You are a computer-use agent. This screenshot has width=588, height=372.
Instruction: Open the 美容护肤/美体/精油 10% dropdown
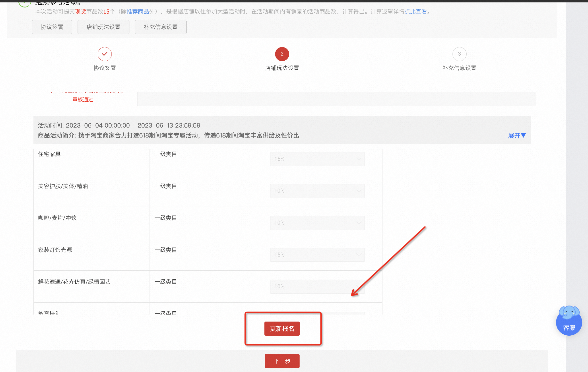pyautogui.click(x=317, y=191)
